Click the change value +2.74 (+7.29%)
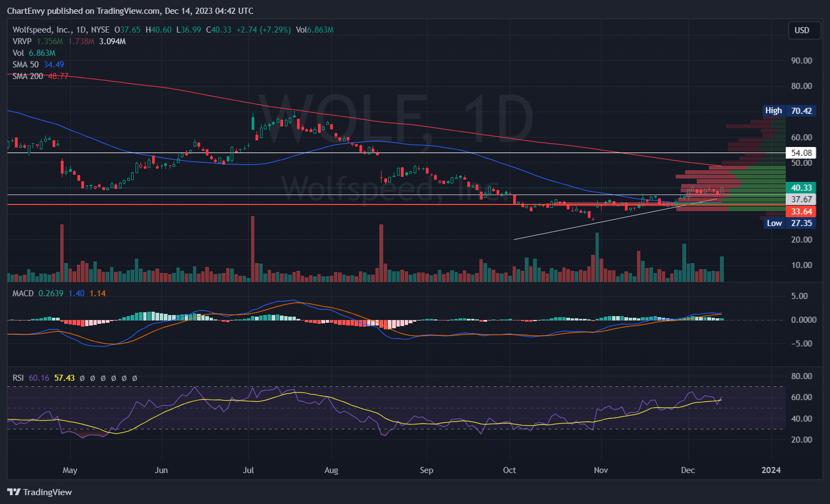This screenshot has width=830, height=504. coord(263,30)
